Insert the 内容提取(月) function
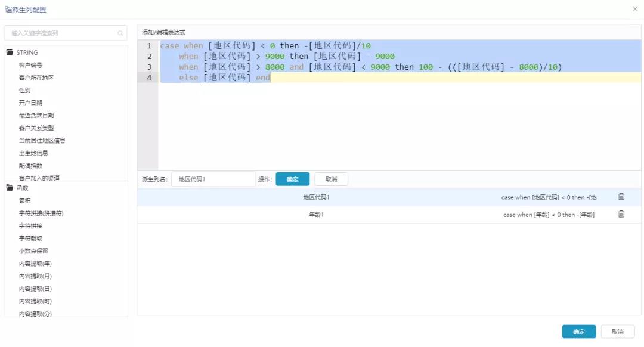 pos(35,277)
